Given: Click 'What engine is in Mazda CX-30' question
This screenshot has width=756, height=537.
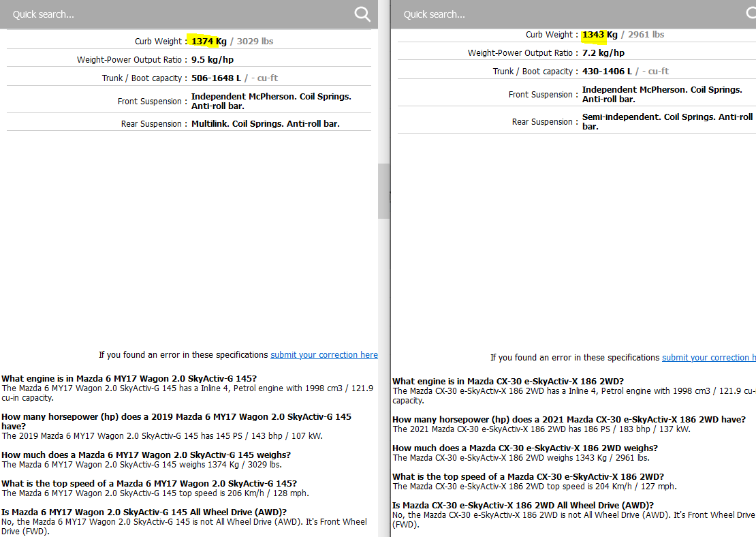Looking at the screenshot, I should pos(508,381).
